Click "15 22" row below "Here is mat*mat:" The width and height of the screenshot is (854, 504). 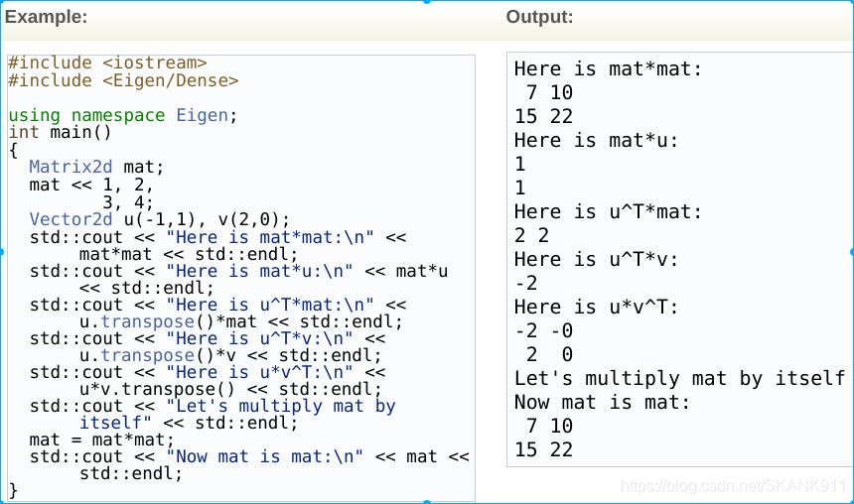click(543, 116)
